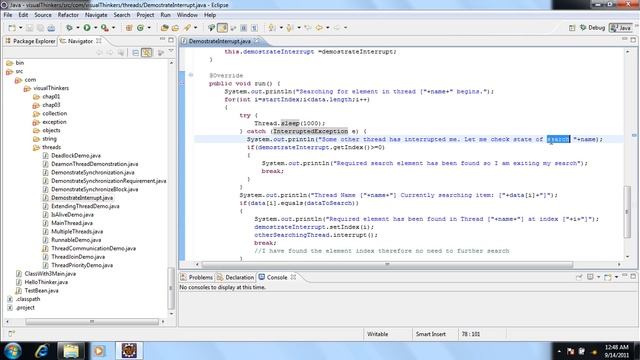This screenshot has width=640, height=360.
Task: Open the External Tools dropdown arrow
Action: pos(113,28)
